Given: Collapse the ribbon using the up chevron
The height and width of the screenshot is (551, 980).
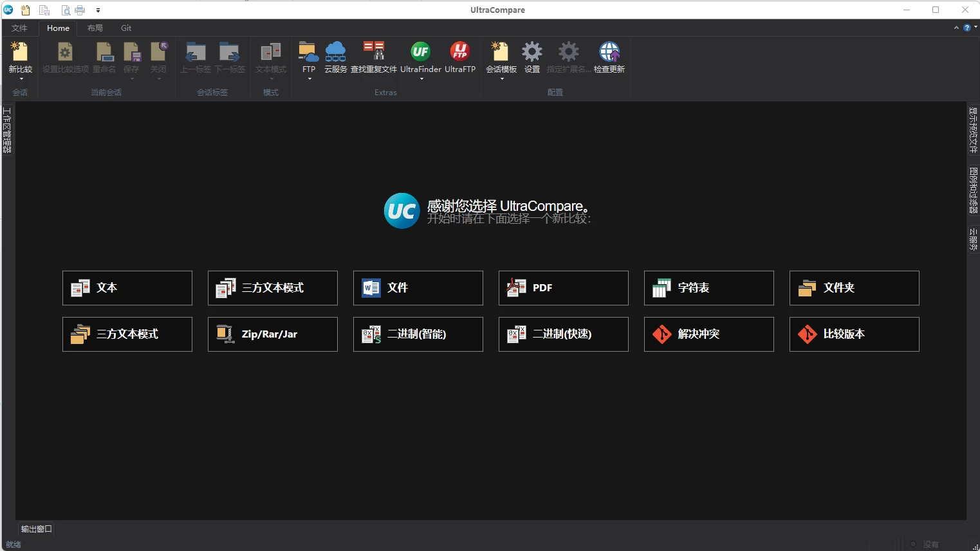Looking at the screenshot, I should point(956,28).
